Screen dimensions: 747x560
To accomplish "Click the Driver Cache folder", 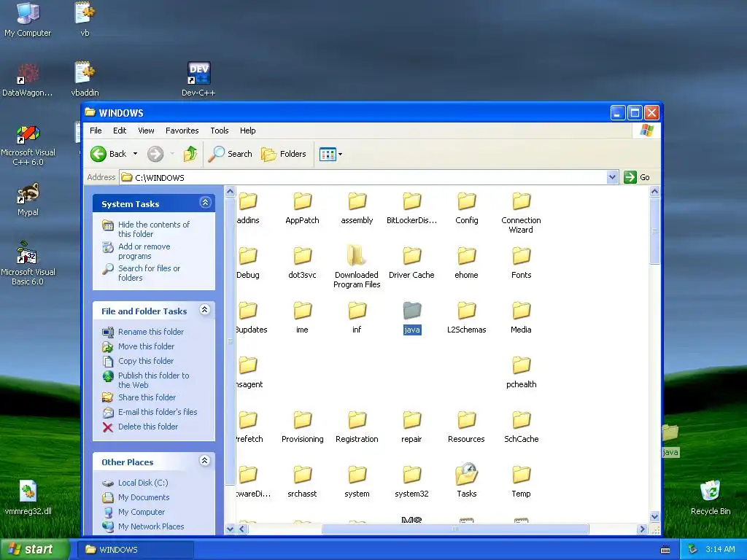I will tap(411, 262).
